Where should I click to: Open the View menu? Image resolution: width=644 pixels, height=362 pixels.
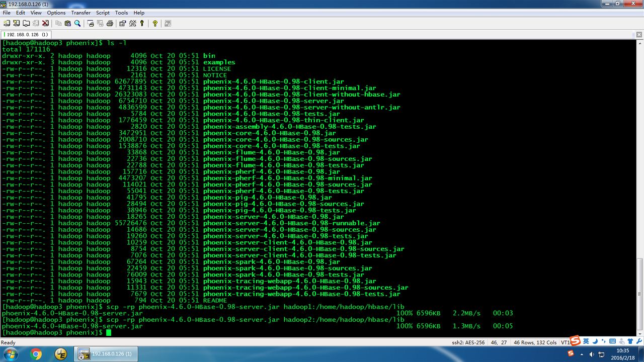point(36,13)
